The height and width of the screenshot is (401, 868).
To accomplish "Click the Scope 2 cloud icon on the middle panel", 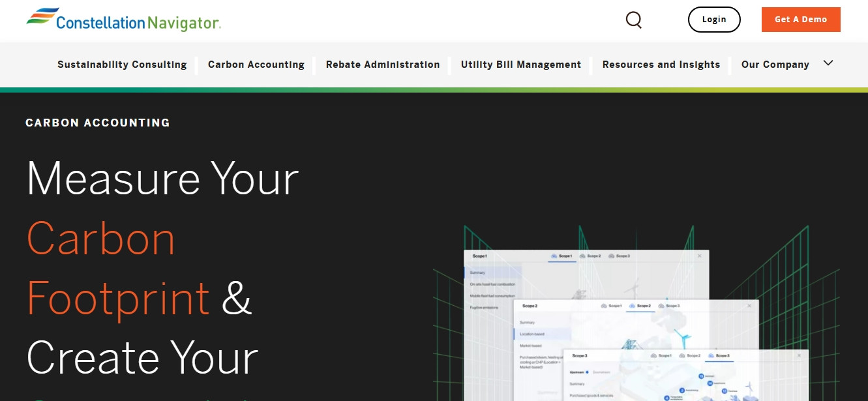I will coord(633,306).
